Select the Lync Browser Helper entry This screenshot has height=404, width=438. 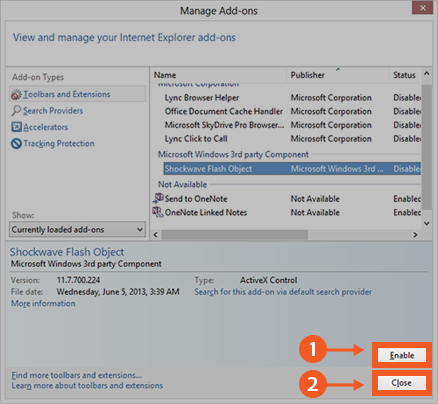point(202,98)
